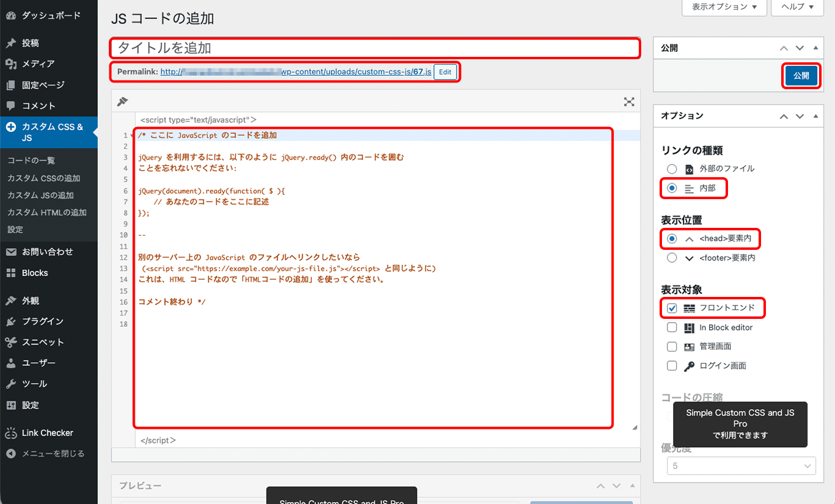Open the スニペット menu item
Viewport: 835px width, 504px height.
click(x=42, y=342)
